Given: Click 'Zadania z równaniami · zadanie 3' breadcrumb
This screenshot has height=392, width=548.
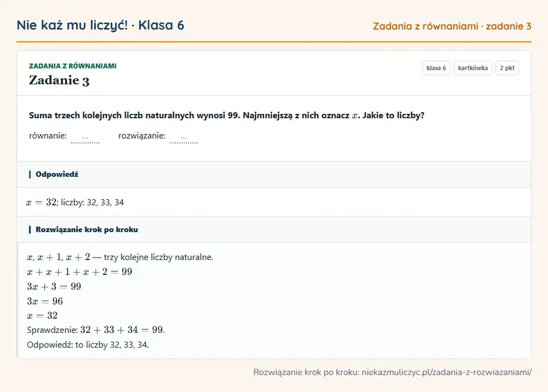Looking at the screenshot, I should click(x=452, y=26).
